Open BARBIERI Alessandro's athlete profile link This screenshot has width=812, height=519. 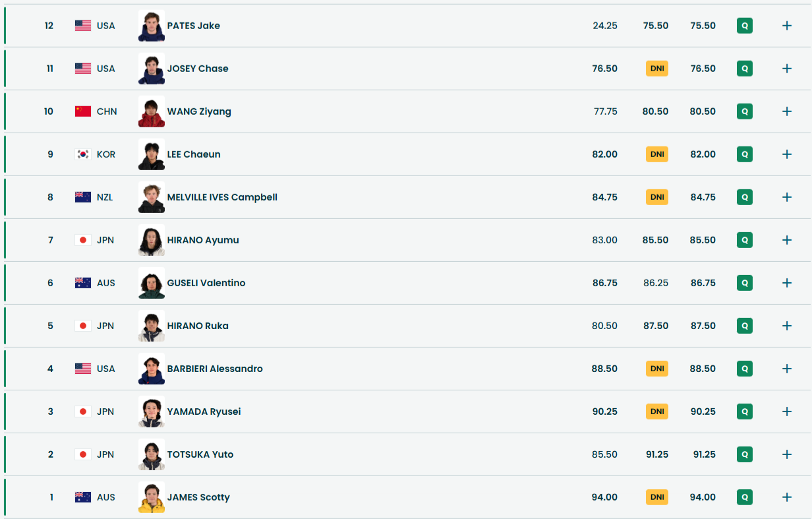[215, 369]
